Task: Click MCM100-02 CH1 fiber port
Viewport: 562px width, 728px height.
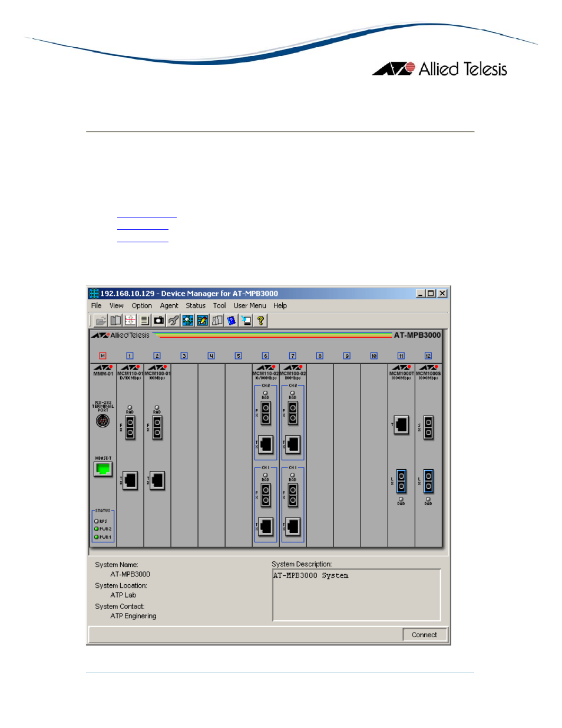Action: 293,495
